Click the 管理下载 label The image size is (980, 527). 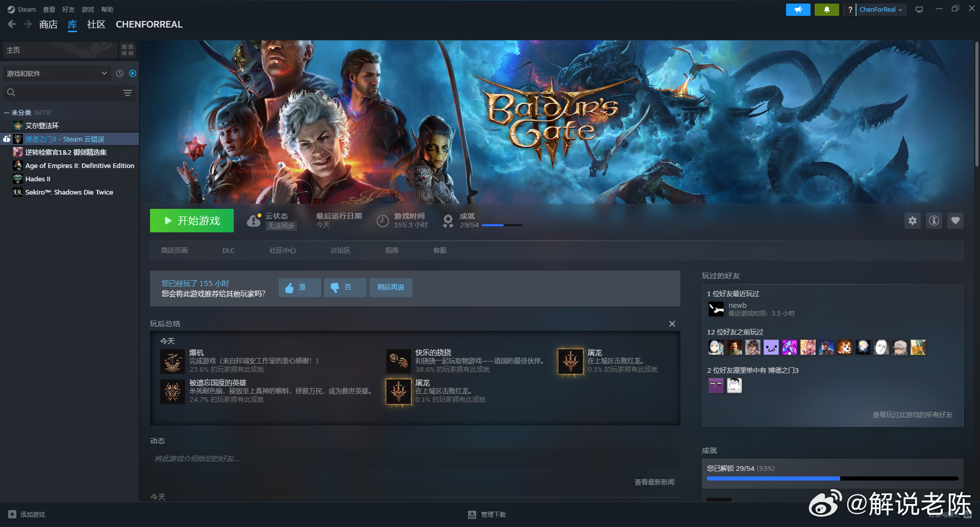(494, 514)
